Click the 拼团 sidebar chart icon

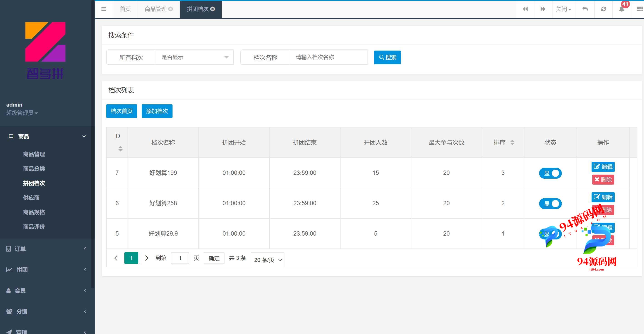9,270
